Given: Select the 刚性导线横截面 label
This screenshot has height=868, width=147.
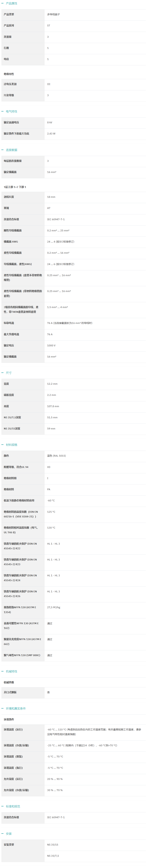Looking at the screenshot, I should (x=13, y=230).
